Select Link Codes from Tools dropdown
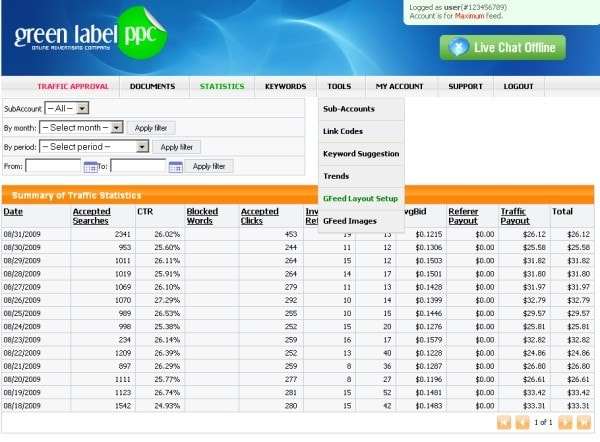 tap(361, 131)
